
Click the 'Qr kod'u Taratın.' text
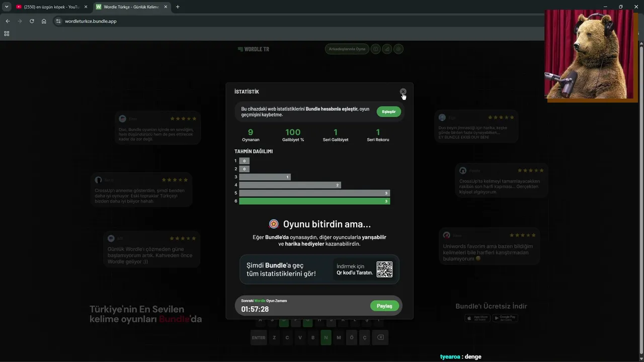[355, 273]
